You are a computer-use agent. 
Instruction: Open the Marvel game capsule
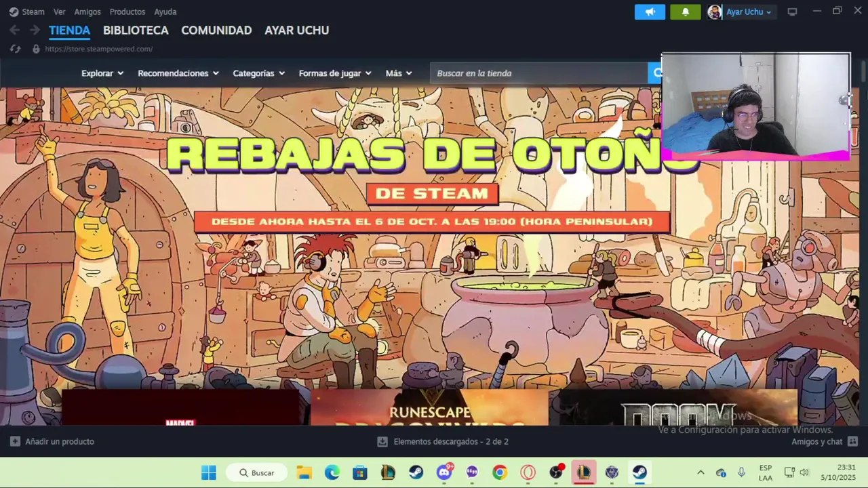(x=180, y=407)
